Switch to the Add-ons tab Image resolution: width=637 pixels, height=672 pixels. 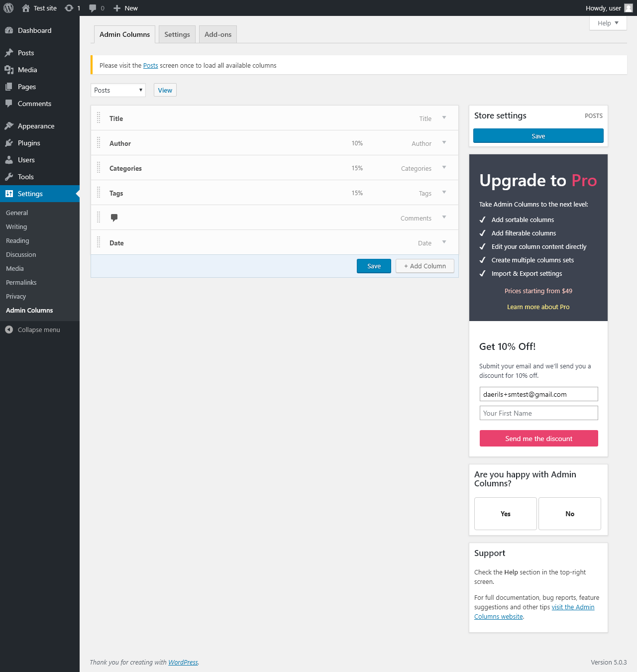[x=218, y=34]
